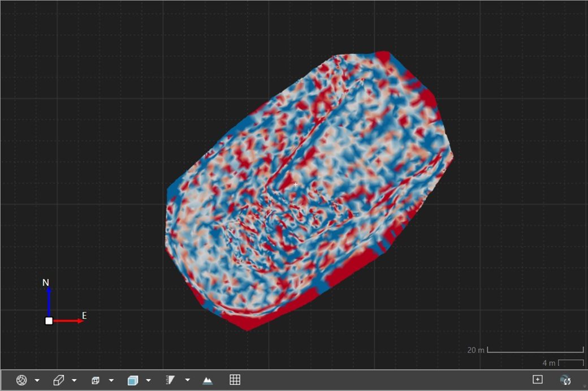Toggle the terrain mountain display icon
This screenshot has width=588, height=391.
click(207, 380)
